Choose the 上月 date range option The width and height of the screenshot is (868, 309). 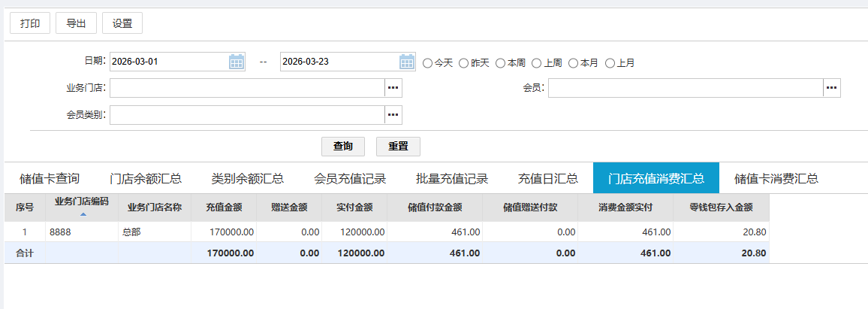point(610,63)
